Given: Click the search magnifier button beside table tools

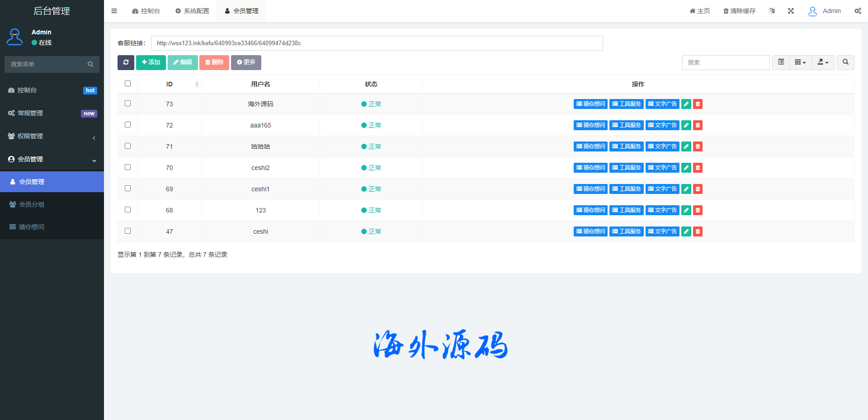Looking at the screenshot, I should click(x=845, y=62).
